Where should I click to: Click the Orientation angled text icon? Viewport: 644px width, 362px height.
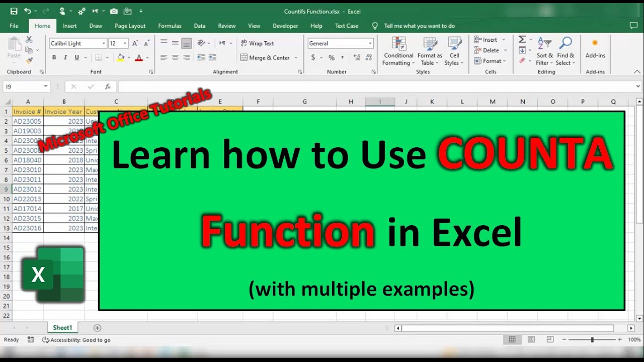click(x=202, y=43)
